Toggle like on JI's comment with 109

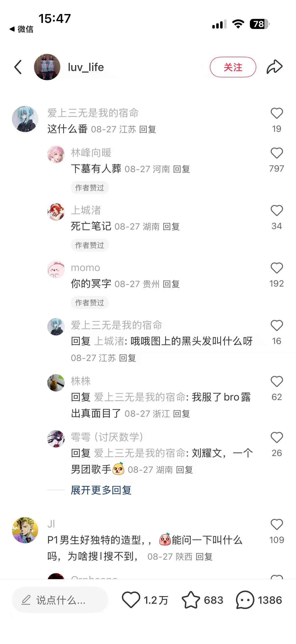[277, 524]
